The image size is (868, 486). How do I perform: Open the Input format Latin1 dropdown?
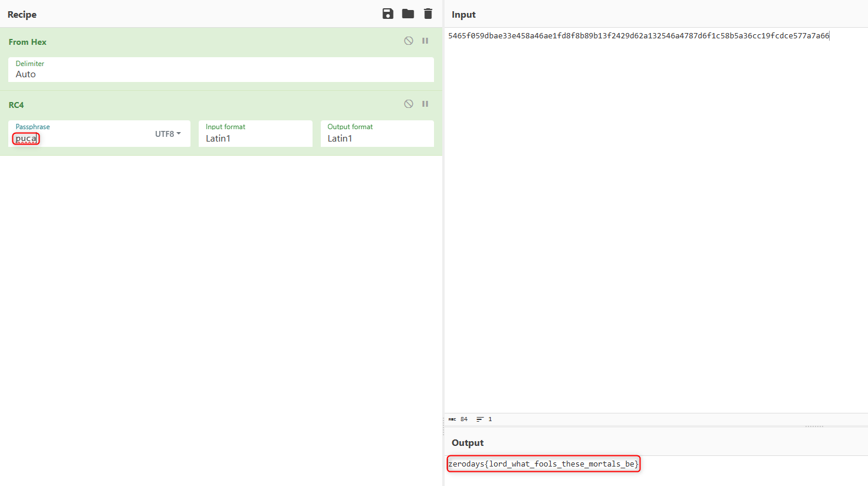(255, 138)
